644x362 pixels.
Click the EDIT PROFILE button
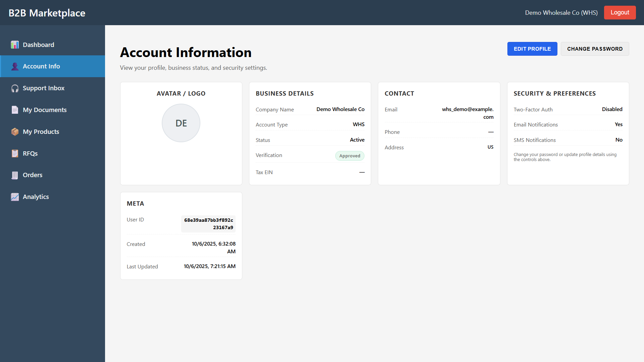pyautogui.click(x=532, y=49)
